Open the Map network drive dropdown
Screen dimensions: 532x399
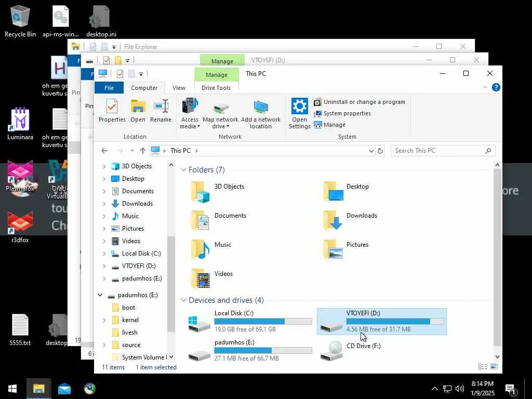coord(220,114)
